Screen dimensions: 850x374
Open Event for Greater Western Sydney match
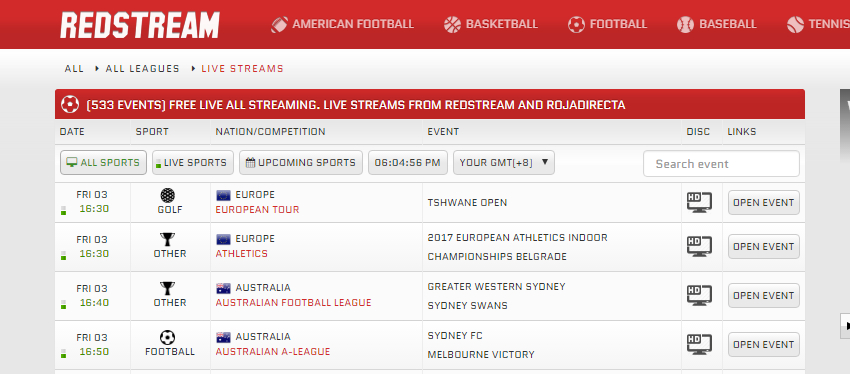tap(763, 295)
